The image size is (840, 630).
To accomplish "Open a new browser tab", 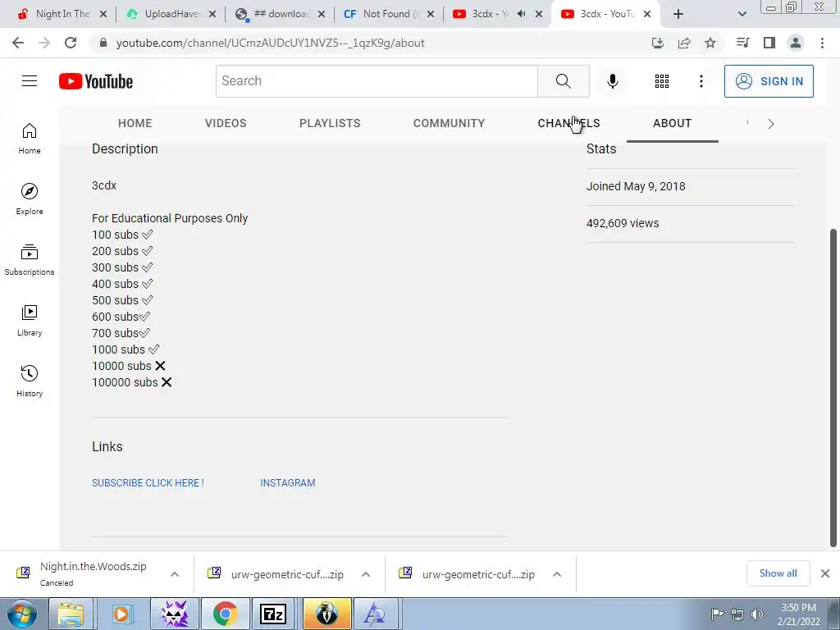I will click(678, 14).
